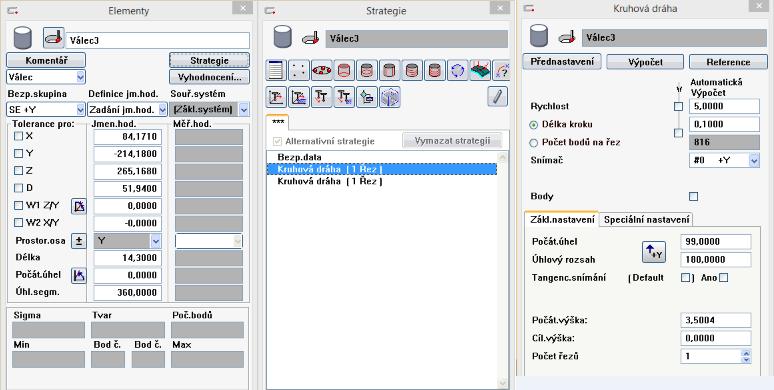Click the Strategie button in Elementy
This screenshot has height=390, width=774.
[209, 60]
